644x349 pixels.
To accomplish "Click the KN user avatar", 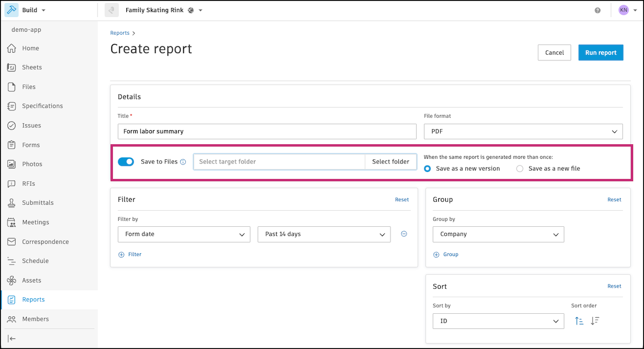I will (623, 10).
